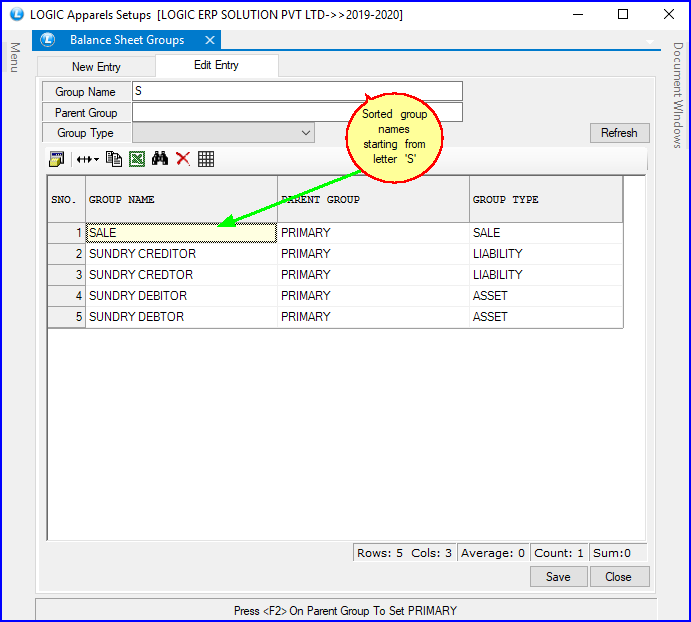Click the Rows: 5 Cols: 3 status
The height and width of the screenshot is (622, 691).
(x=405, y=553)
